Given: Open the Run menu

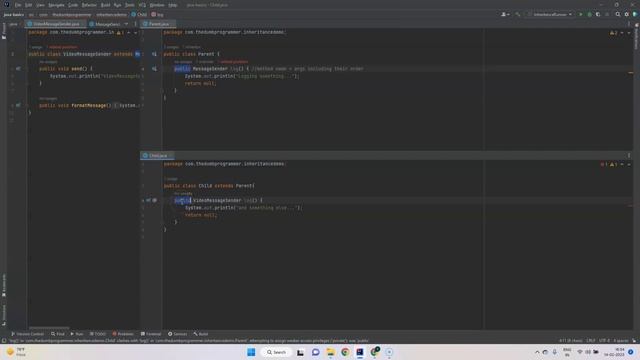Looking at the screenshot, I should click(118, 5).
